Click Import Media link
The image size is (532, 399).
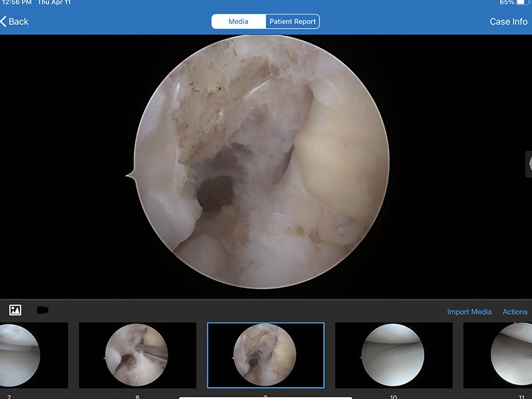[469, 312]
